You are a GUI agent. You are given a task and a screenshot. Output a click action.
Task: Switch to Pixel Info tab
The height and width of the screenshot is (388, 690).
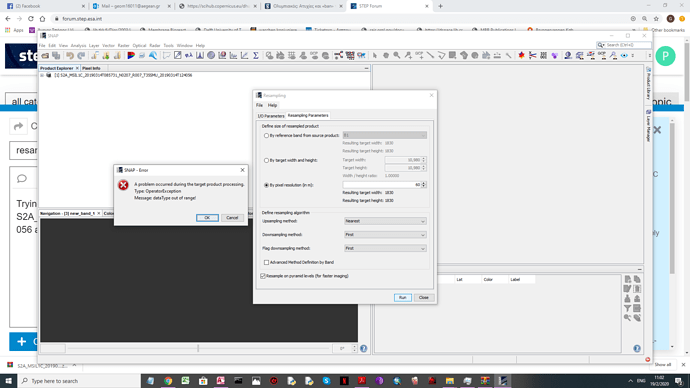(x=91, y=68)
